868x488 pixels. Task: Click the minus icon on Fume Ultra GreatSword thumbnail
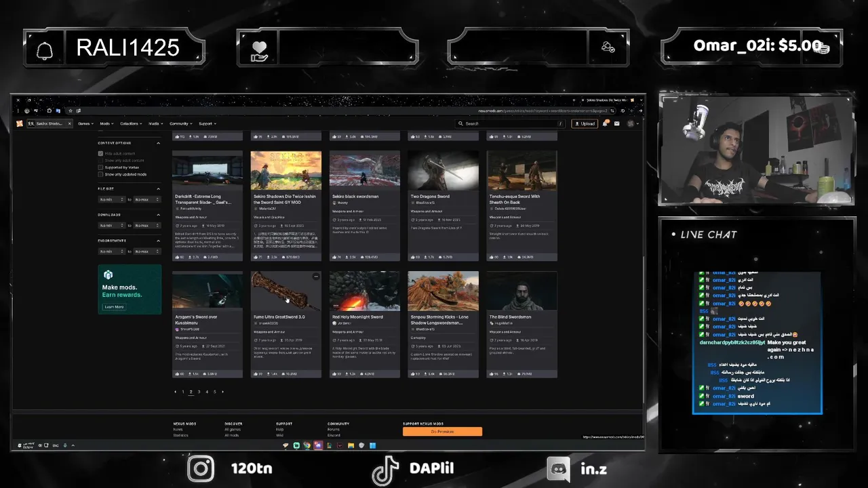pos(316,277)
